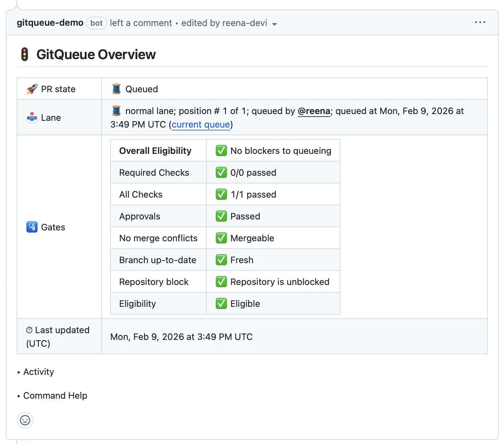Click the green check beside Mergeable
The height and width of the screenshot is (444, 504).
click(x=221, y=238)
